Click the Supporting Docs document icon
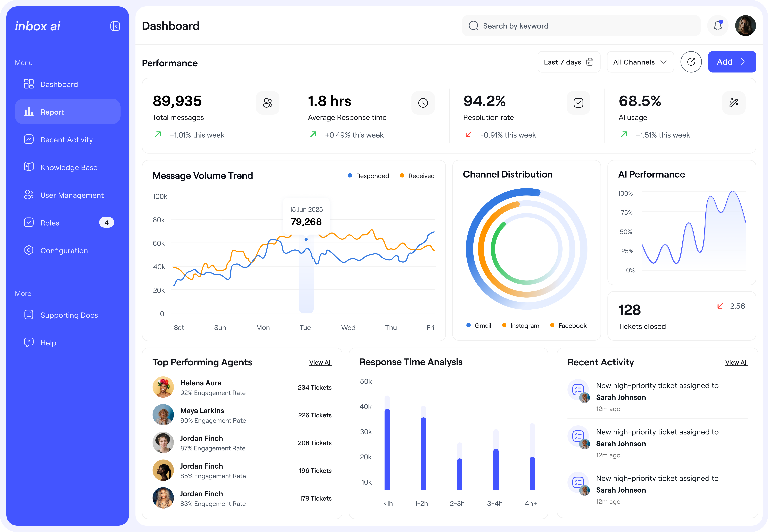 (x=29, y=314)
